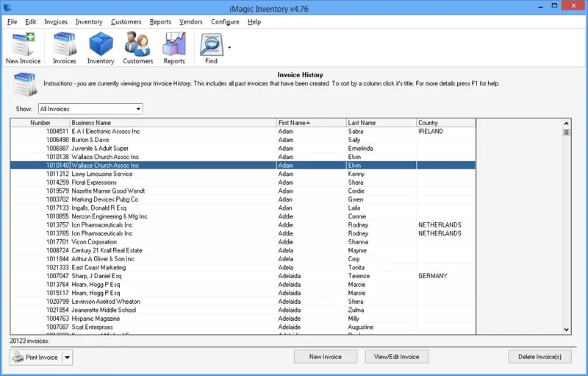Select the Sharp, J Daniel Esq row

[243, 276]
